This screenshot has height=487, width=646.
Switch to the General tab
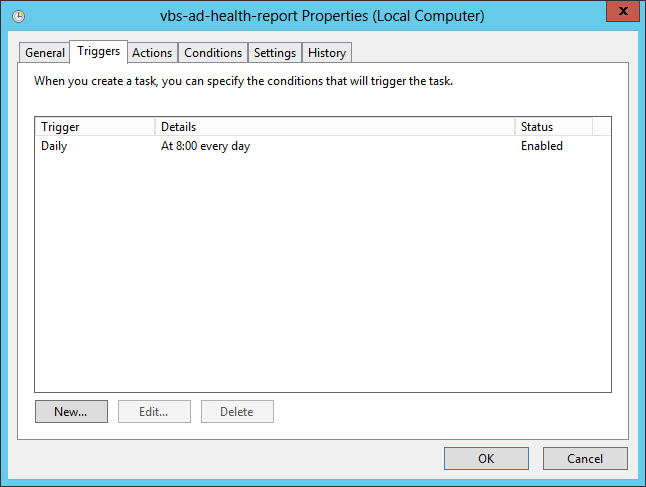coord(44,53)
